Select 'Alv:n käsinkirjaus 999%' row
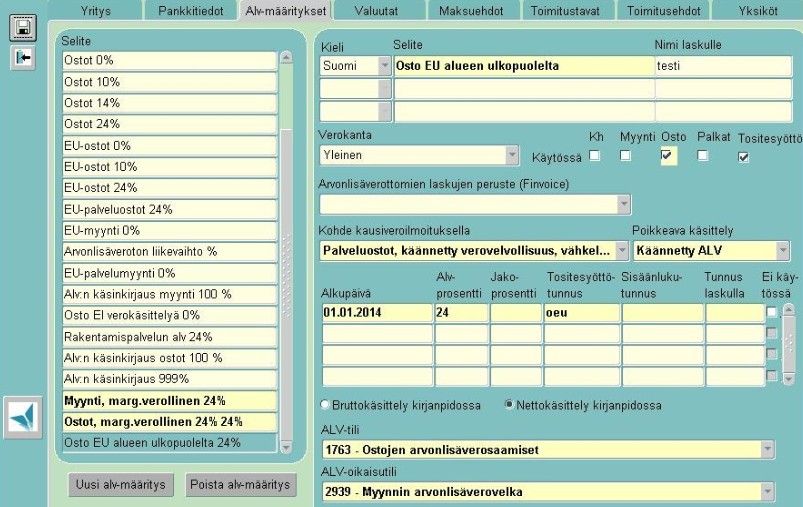803x507 pixels. tap(170, 379)
